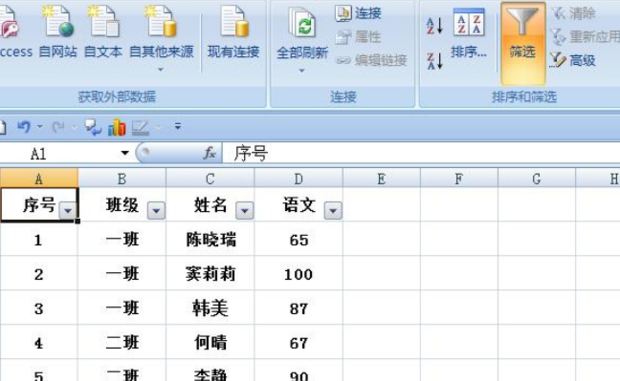
Task: Click the chart icon in quick toolbar
Action: [117, 127]
